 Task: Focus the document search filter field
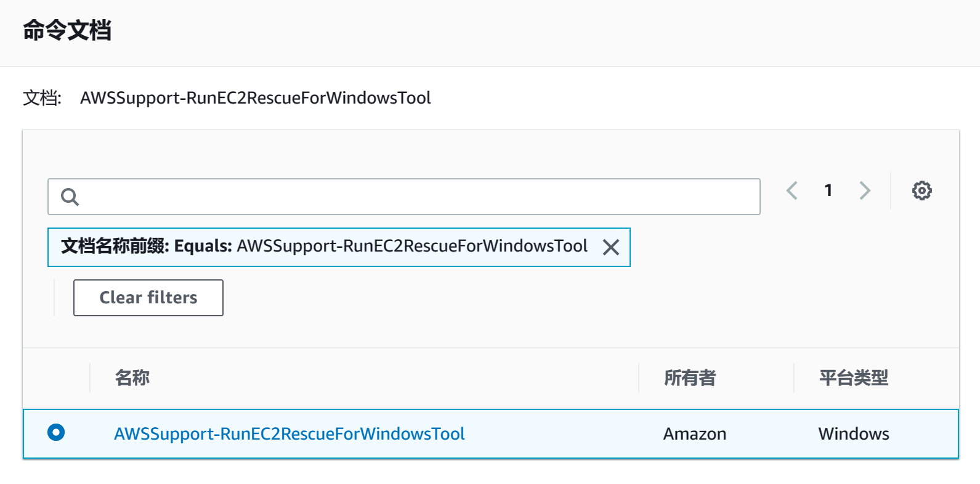(x=404, y=197)
